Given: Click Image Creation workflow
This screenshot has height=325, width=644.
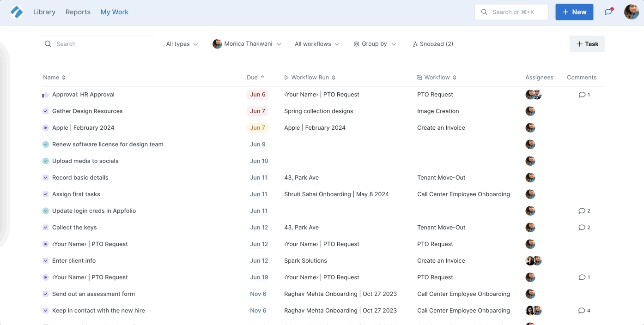Looking at the screenshot, I should [438, 111].
